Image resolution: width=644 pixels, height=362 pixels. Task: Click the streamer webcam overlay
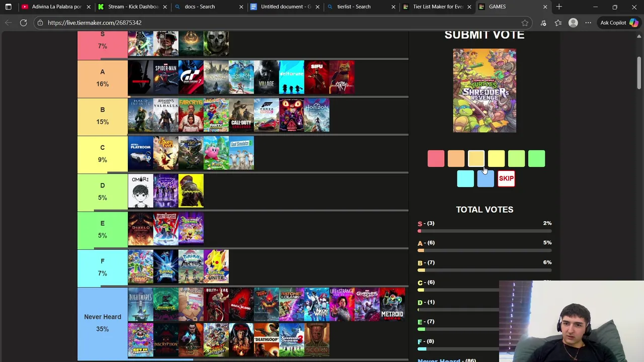point(572,321)
